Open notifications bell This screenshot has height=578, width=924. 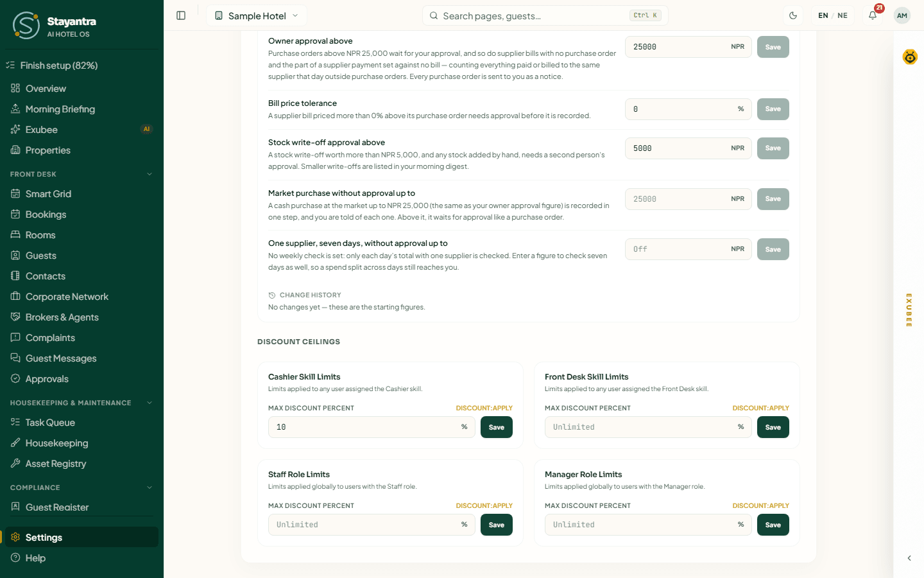873,15
